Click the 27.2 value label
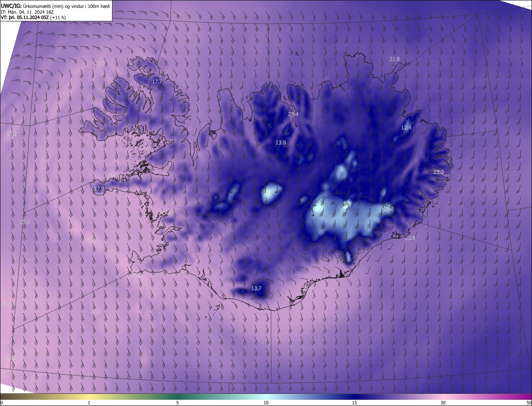532x406 pixels. (x=100, y=64)
